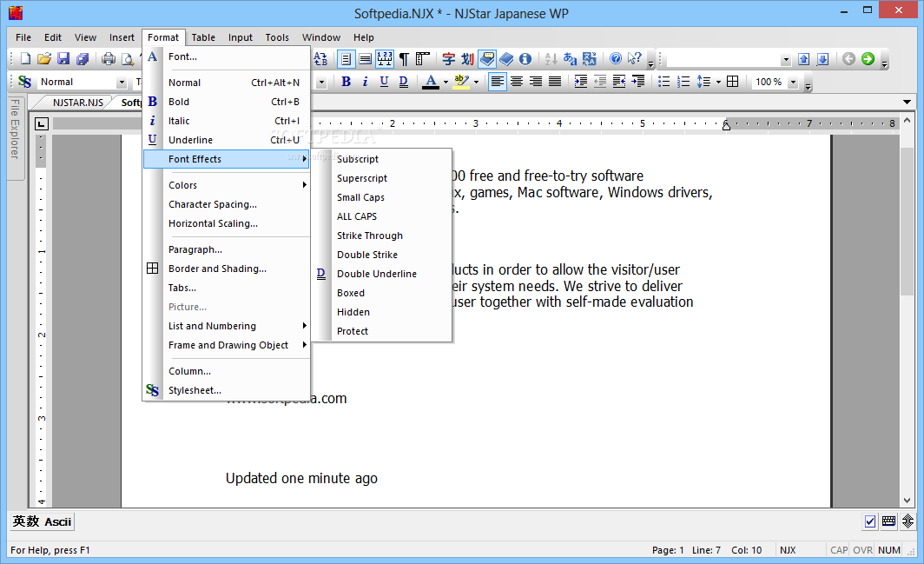Viewport: 924px width, 564px height.
Task: Toggle Double underline D button in toolbar
Action: [x=403, y=82]
